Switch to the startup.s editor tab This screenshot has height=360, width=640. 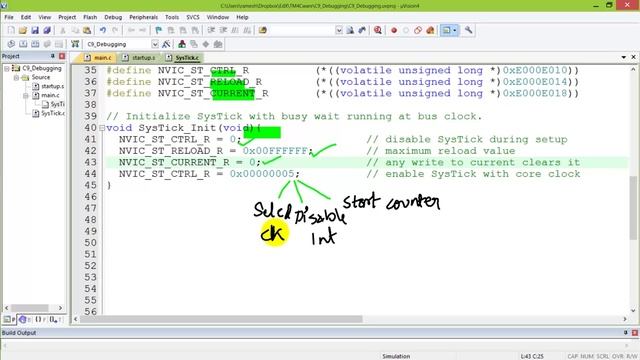click(139, 58)
